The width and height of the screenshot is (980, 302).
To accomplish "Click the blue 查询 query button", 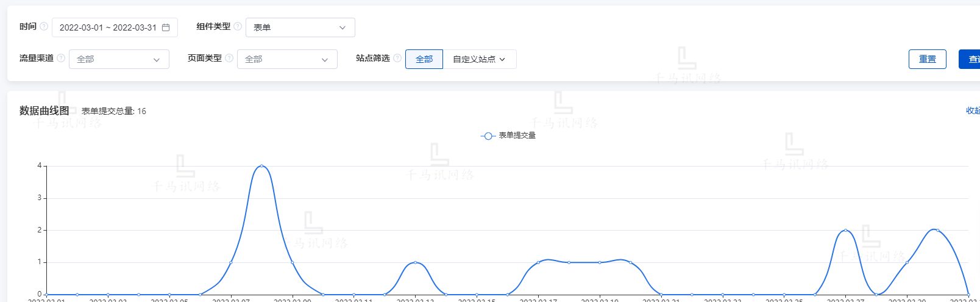I will (x=971, y=59).
